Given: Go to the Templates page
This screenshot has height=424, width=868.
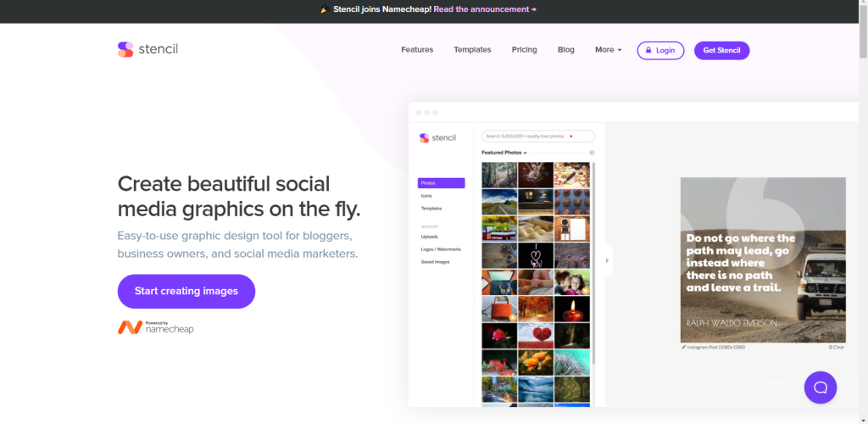Looking at the screenshot, I should [472, 50].
